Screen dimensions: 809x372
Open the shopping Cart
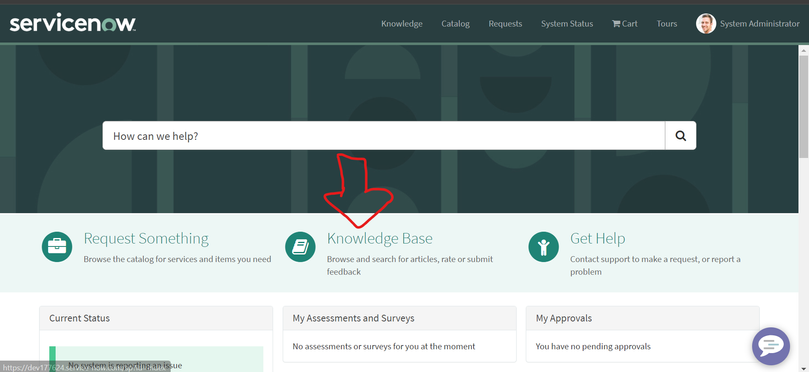[624, 24]
